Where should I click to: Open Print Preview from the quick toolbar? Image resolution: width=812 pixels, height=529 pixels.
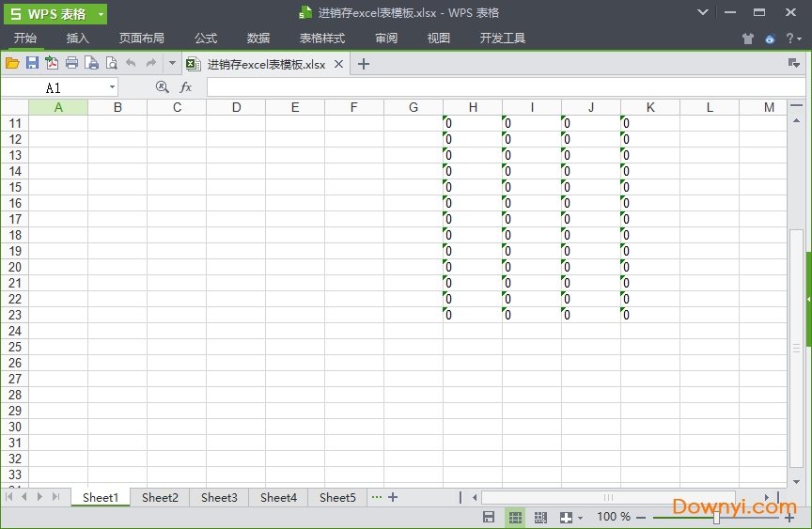tap(111, 63)
